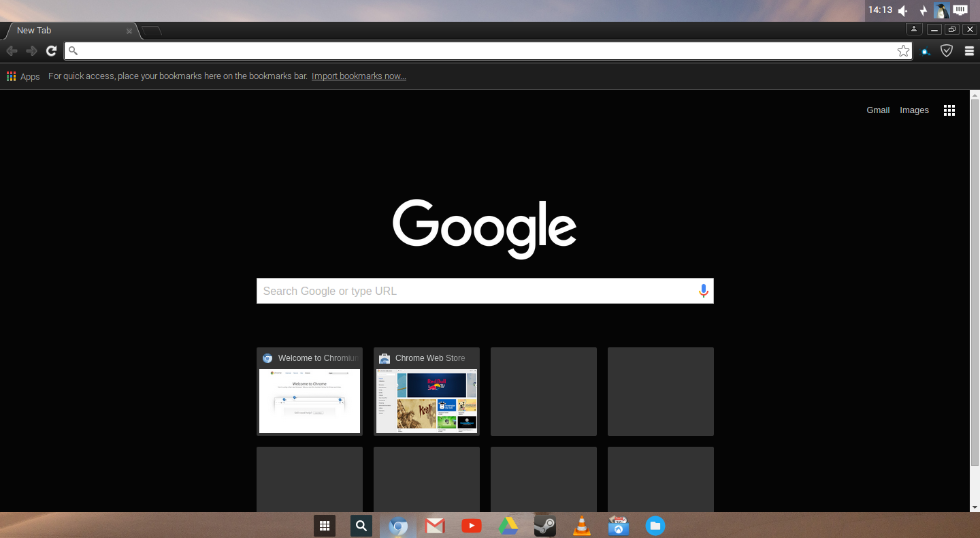Open the Files manager in the dock

[655, 526]
